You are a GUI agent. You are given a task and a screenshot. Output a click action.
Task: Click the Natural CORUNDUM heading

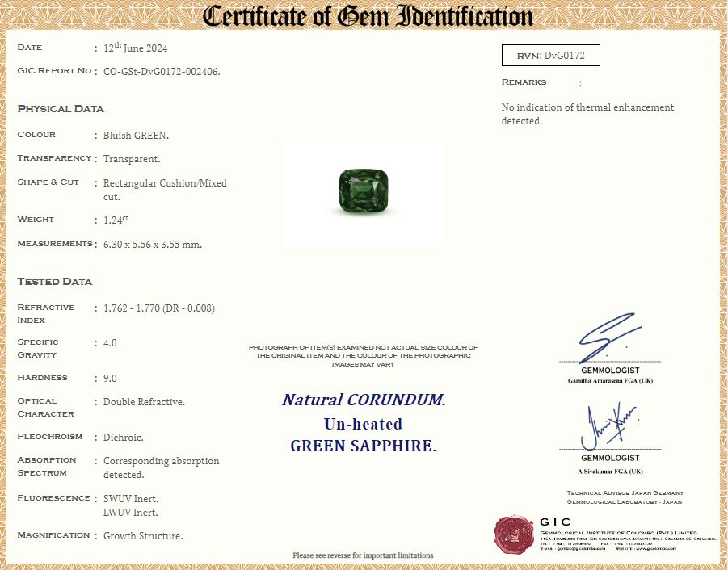coord(364,400)
